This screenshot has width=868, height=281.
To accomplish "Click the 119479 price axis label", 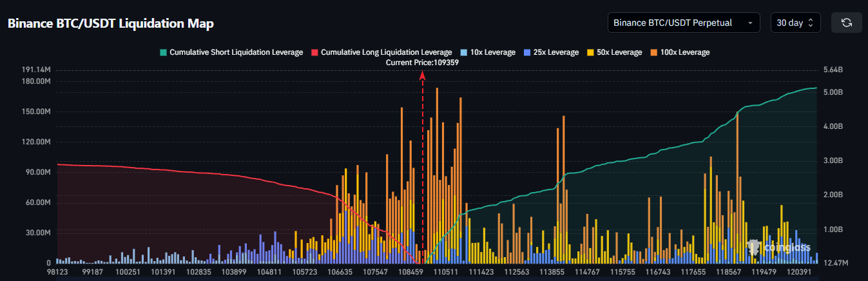I will (x=764, y=273).
